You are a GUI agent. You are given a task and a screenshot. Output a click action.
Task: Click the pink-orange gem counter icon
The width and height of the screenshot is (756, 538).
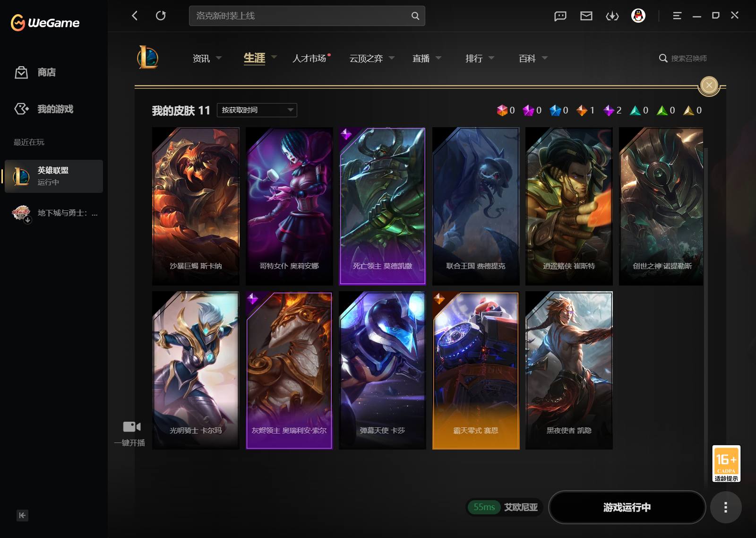click(502, 110)
